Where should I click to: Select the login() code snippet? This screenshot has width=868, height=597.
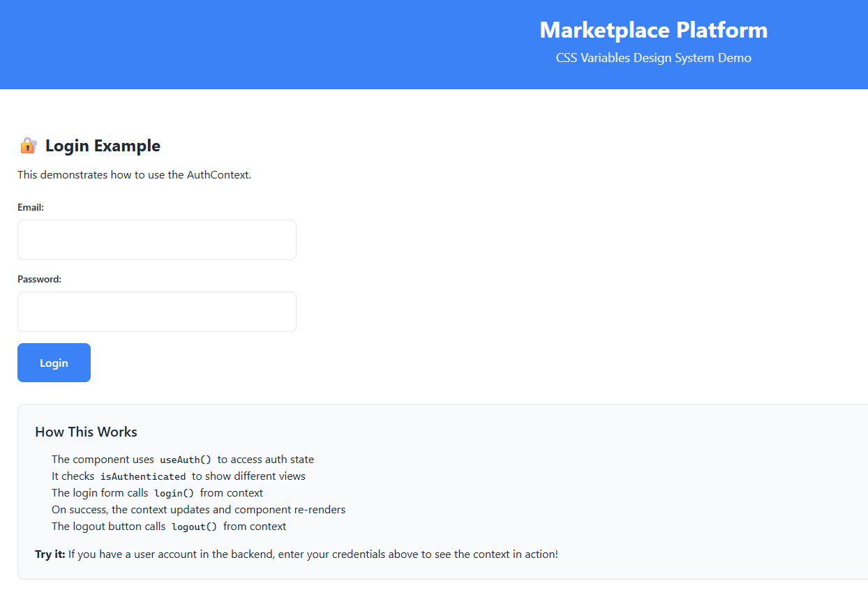tap(174, 492)
